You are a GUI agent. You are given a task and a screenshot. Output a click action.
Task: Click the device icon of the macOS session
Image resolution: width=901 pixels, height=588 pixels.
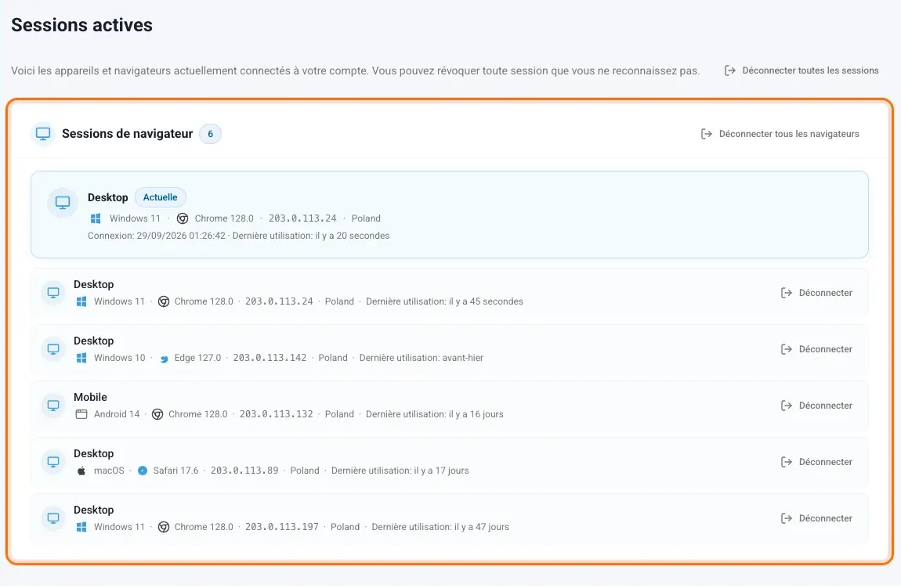click(x=53, y=462)
